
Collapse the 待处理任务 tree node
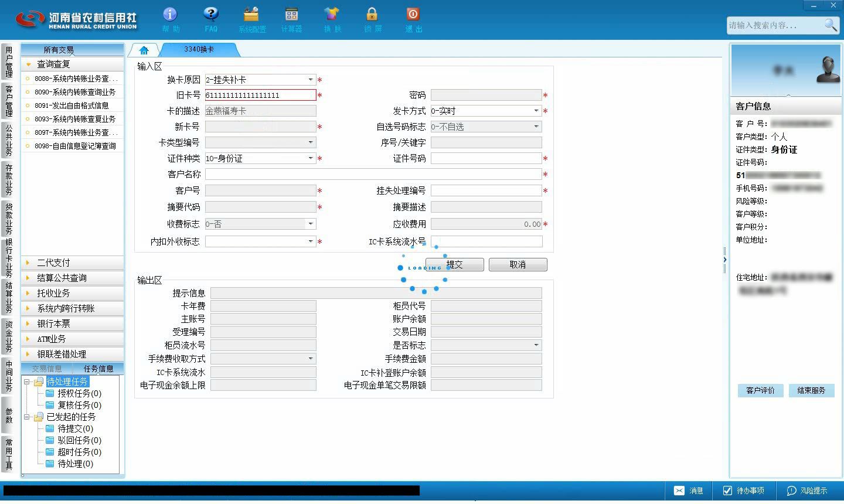27,382
